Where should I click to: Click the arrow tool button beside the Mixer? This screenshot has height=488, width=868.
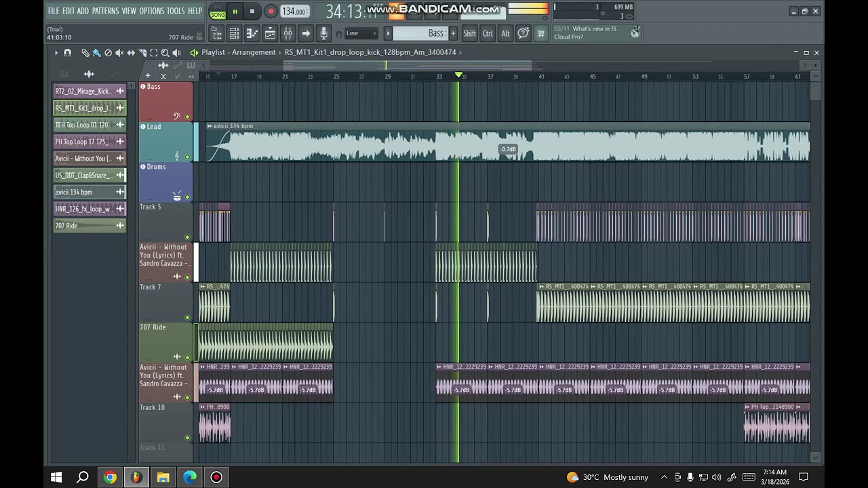coord(306,33)
